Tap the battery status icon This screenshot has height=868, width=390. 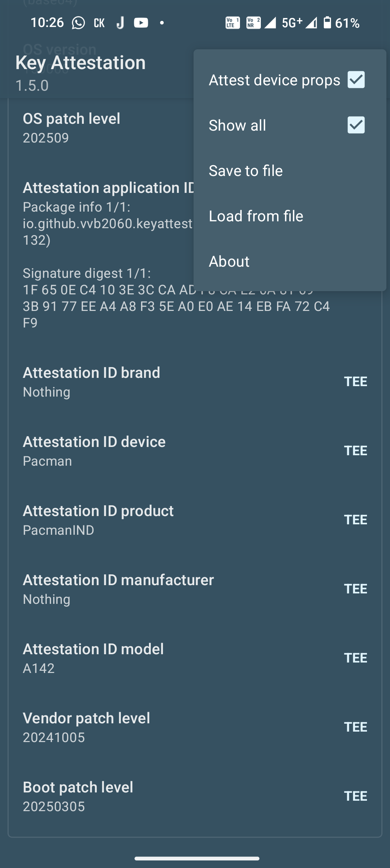pos(327,23)
